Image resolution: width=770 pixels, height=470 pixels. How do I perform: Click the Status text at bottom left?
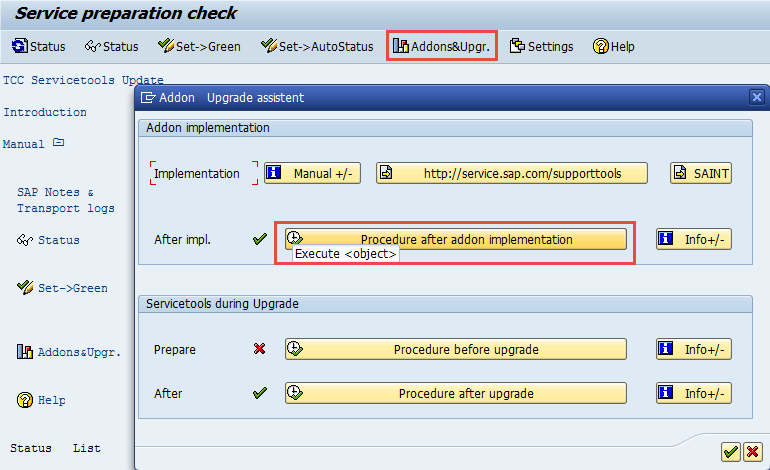coord(30,448)
